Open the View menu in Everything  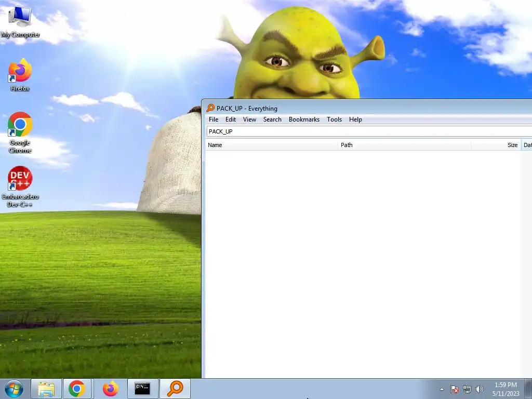(249, 119)
